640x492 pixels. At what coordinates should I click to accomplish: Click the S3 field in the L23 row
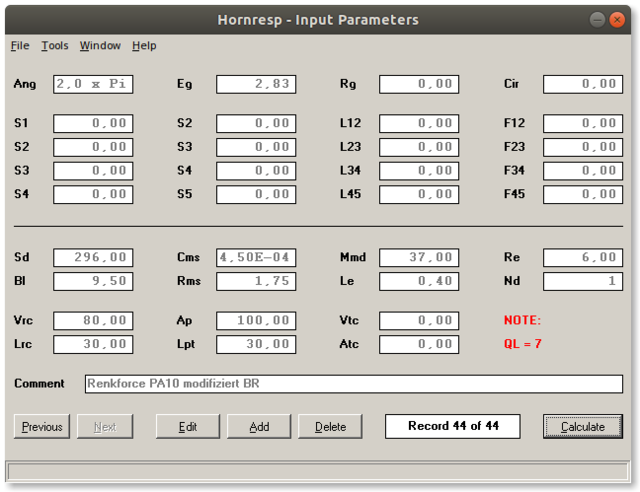coord(256,147)
